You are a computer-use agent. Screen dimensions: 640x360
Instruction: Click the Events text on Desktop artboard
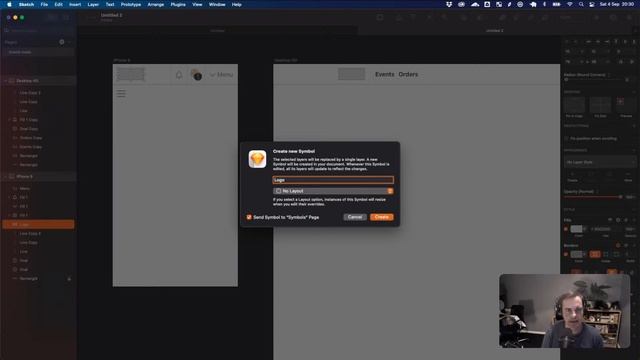coord(384,74)
